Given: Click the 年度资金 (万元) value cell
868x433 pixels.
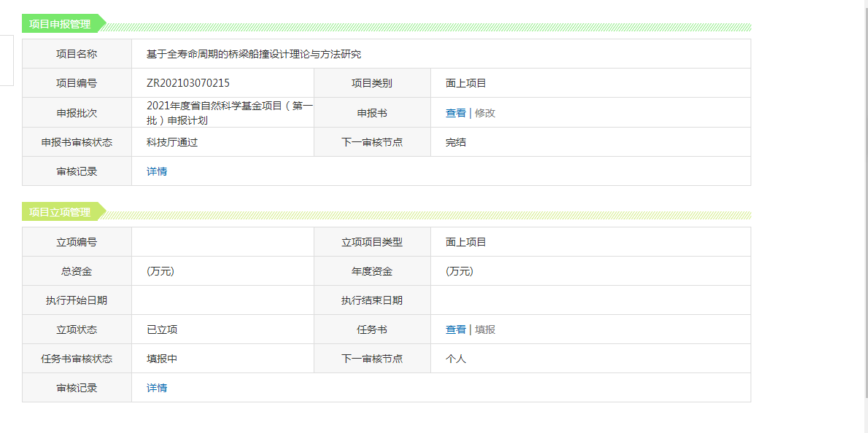Looking at the screenshot, I should click(591, 271).
